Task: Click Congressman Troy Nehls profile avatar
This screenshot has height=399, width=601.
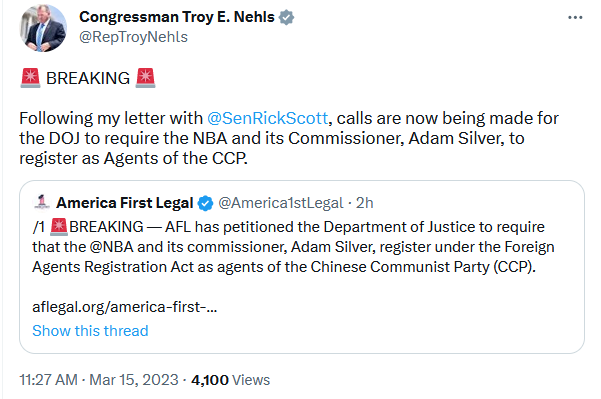Action: (x=43, y=28)
